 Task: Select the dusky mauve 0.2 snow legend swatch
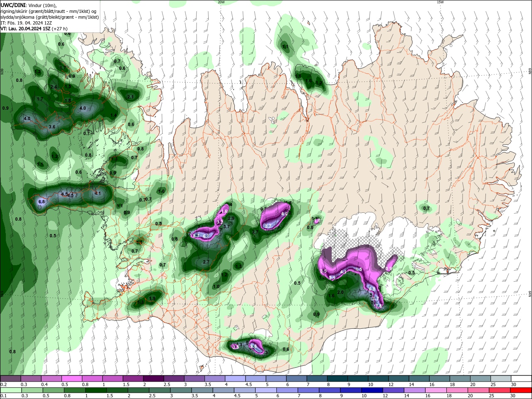[x=10, y=379]
